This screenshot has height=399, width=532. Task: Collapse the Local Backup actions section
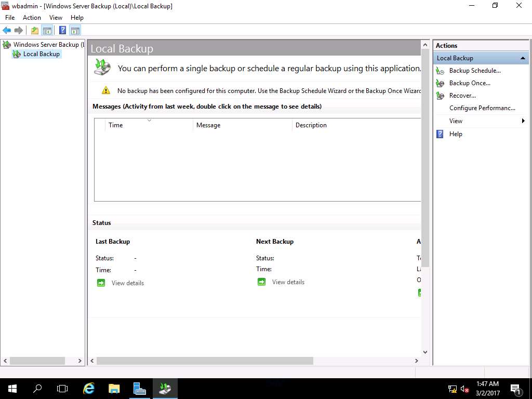(x=523, y=58)
